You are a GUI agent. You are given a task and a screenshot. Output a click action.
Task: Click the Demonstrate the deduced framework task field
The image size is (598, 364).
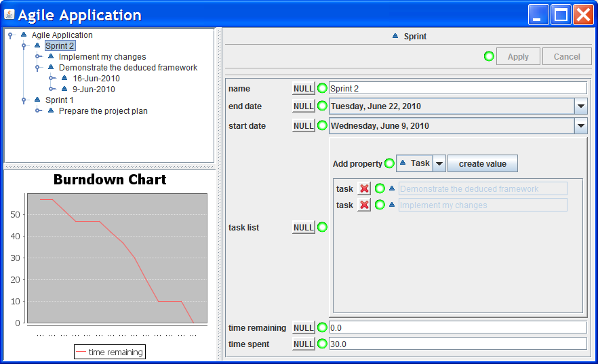click(483, 188)
